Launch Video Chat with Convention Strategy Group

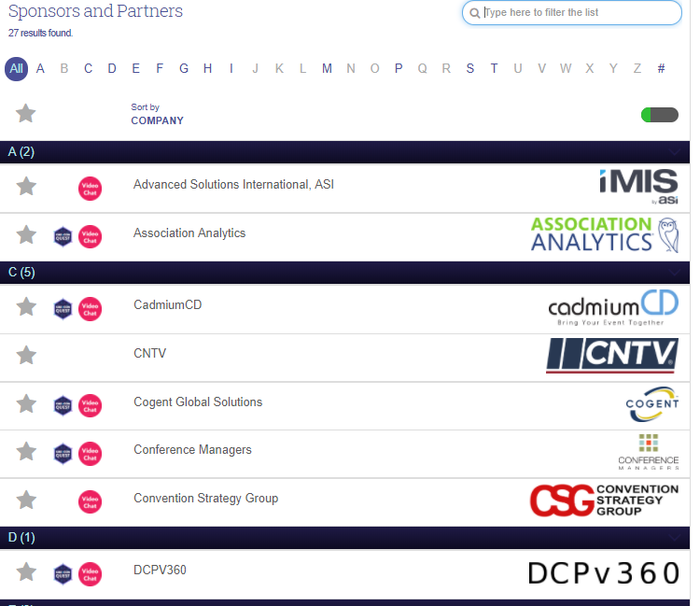point(90,502)
